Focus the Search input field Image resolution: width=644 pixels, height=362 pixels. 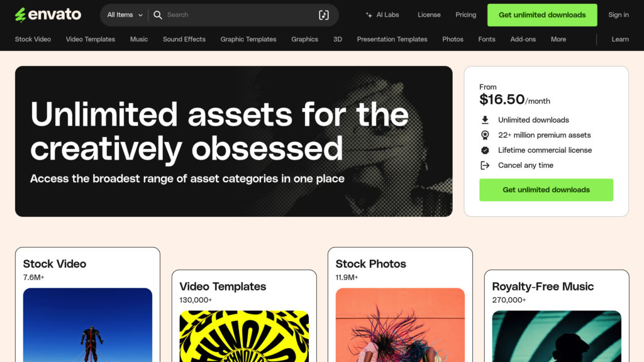[x=240, y=15]
